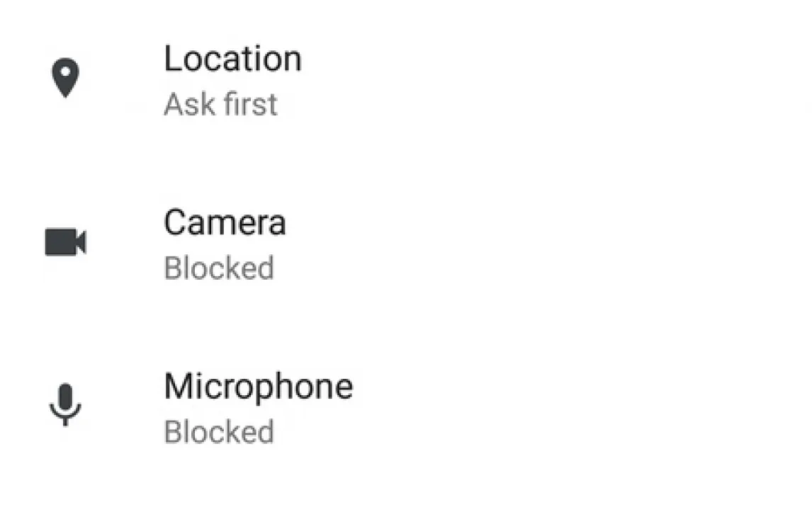Tap the map marker icon beside Location

click(65, 78)
